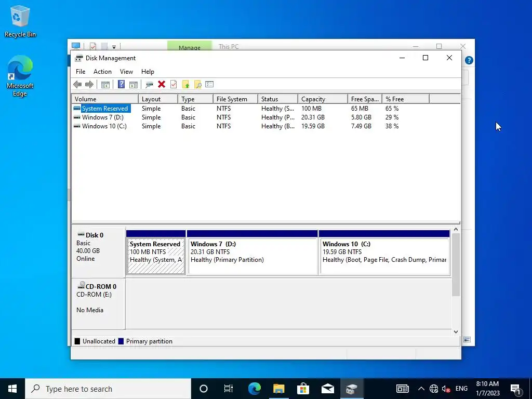Sort by the % Free column header

405,99
